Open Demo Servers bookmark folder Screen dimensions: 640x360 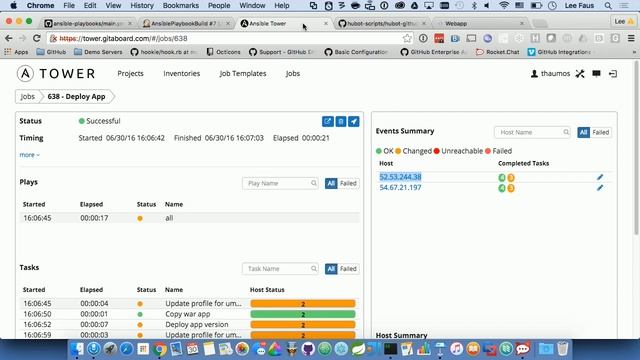pos(98,52)
